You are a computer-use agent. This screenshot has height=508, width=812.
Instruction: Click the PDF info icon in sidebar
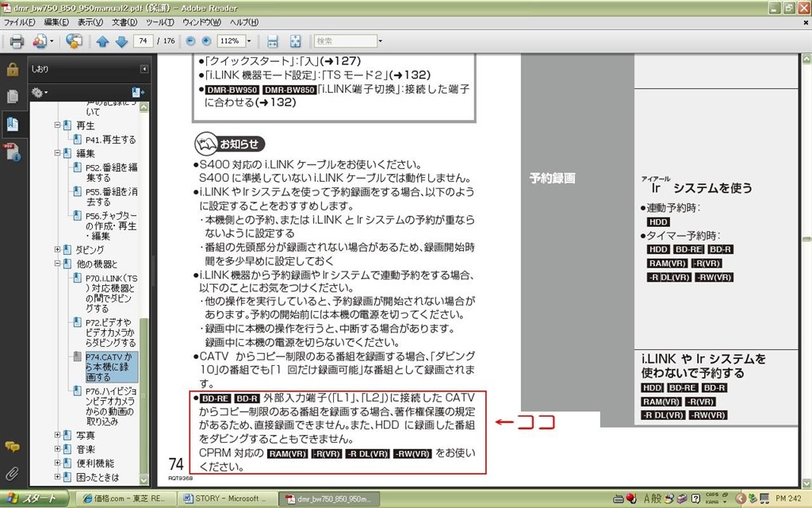tap(13, 152)
